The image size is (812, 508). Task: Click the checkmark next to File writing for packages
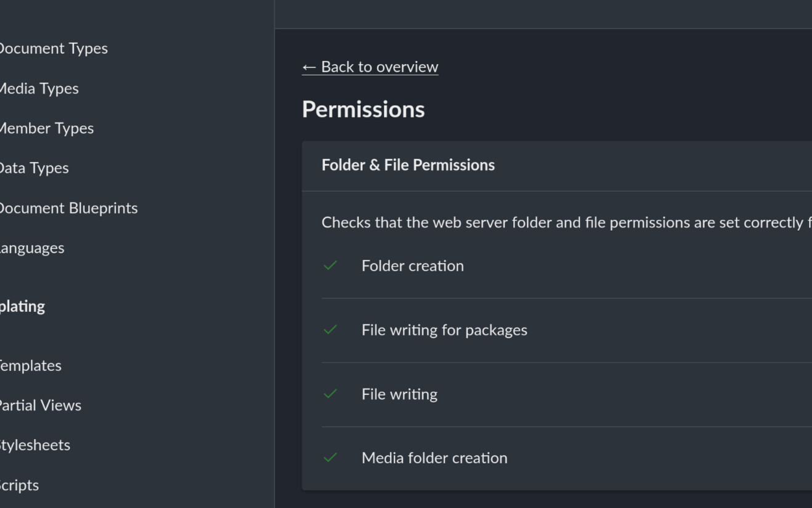[331, 329]
